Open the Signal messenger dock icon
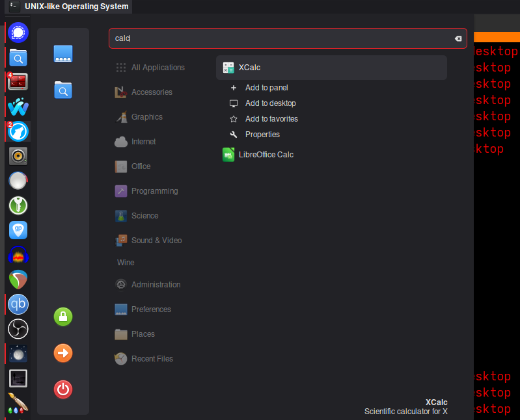The height and width of the screenshot is (420, 520). [x=18, y=33]
